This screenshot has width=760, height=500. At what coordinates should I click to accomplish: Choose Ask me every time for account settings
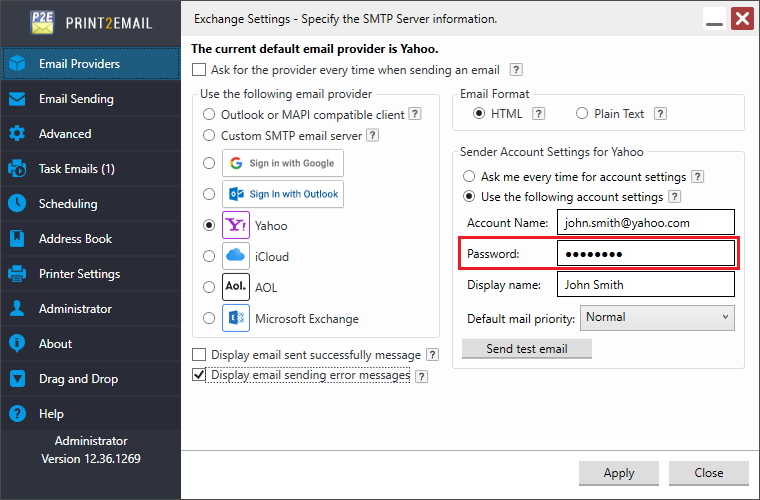[x=468, y=177]
